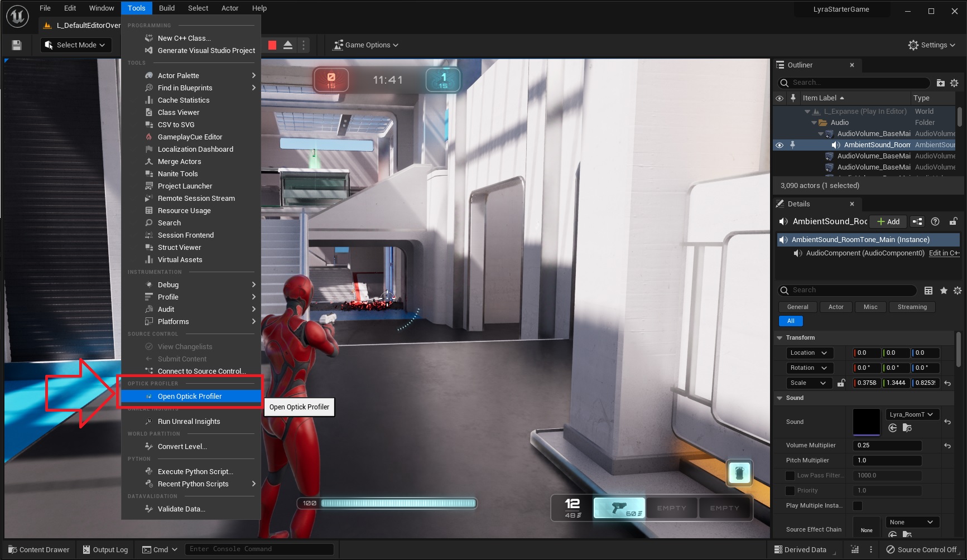This screenshot has width=967, height=560.
Task: Open Derived Data menu
Action: coord(800,549)
